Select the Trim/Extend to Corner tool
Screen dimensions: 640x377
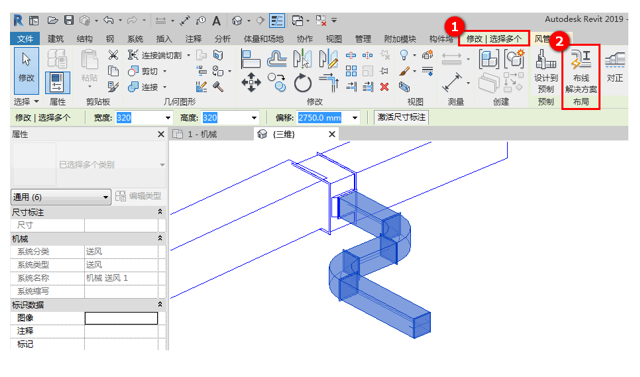329,82
